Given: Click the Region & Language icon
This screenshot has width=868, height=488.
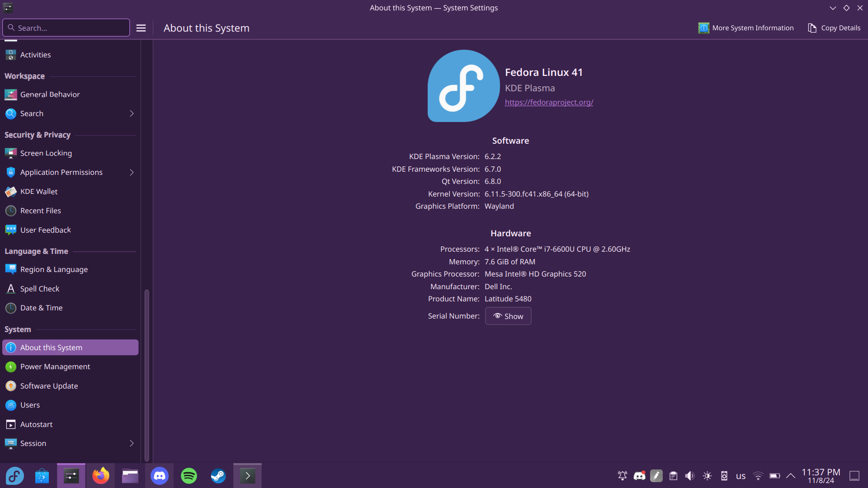Looking at the screenshot, I should pyautogui.click(x=11, y=269).
